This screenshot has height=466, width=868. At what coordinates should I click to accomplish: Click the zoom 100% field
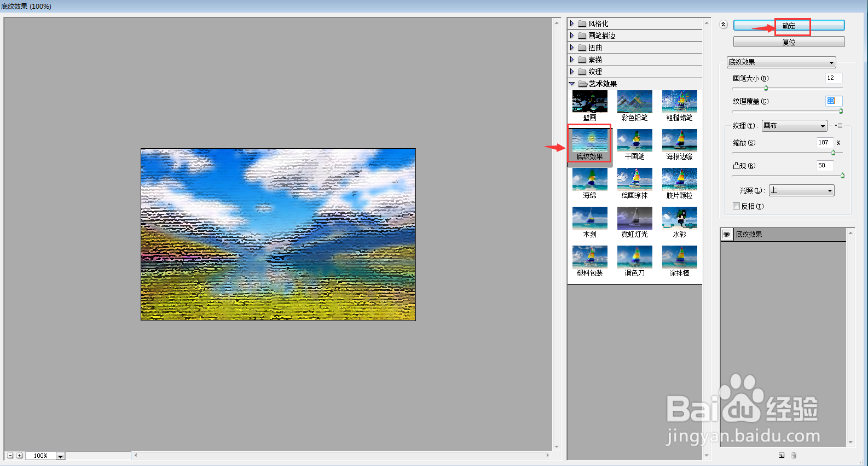(x=40, y=456)
